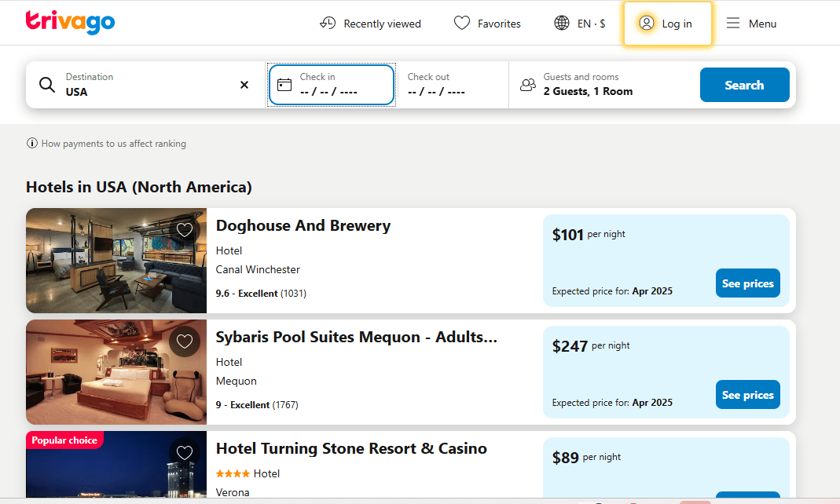Click Log in

click(667, 24)
